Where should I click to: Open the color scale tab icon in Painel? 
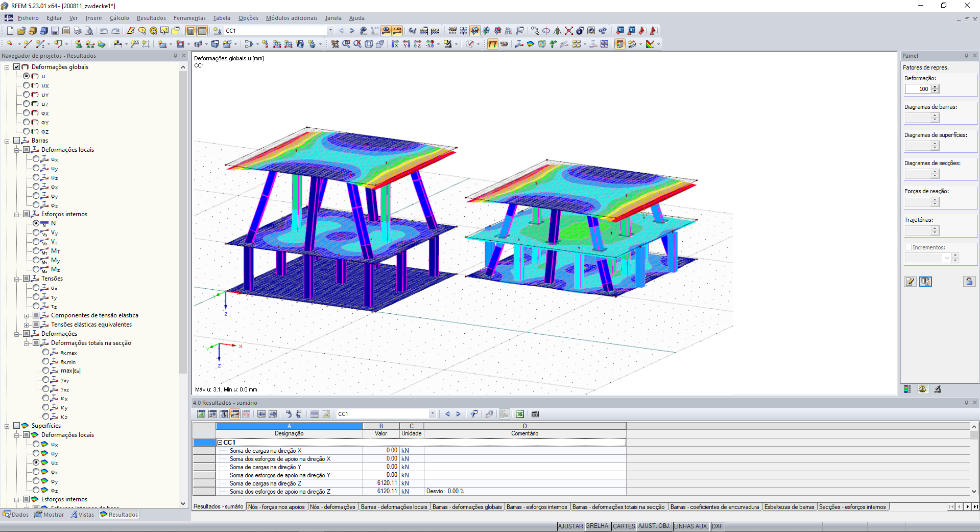(x=907, y=389)
